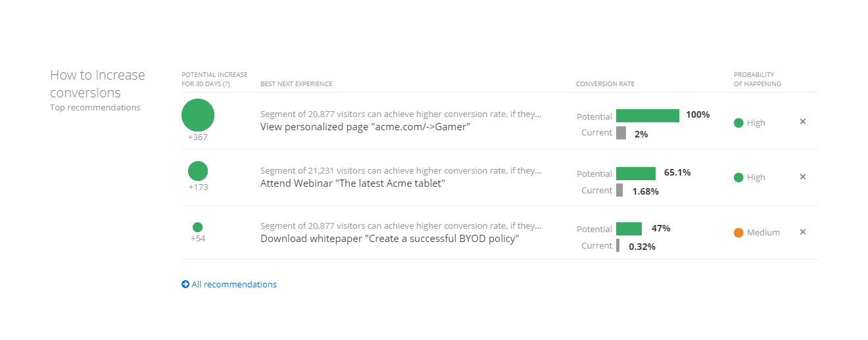Click the green +173 bubble
Screen dimensions: 868x340
click(x=198, y=171)
